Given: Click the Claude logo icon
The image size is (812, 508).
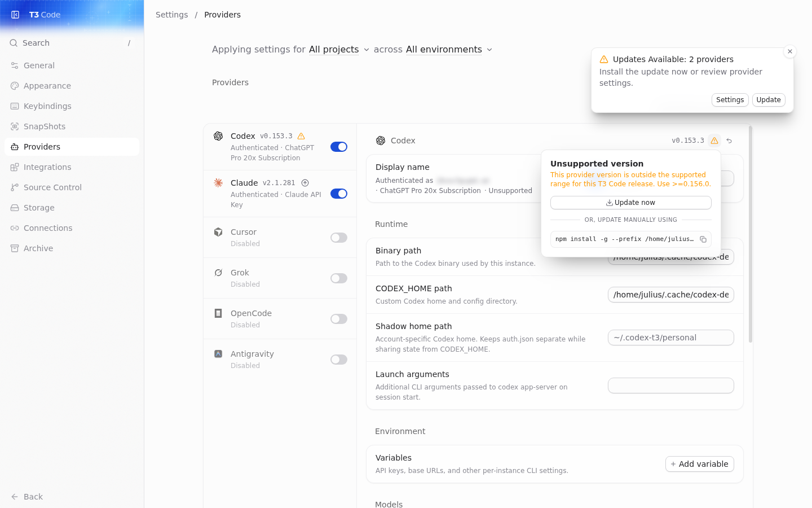Looking at the screenshot, I should 218,183.
